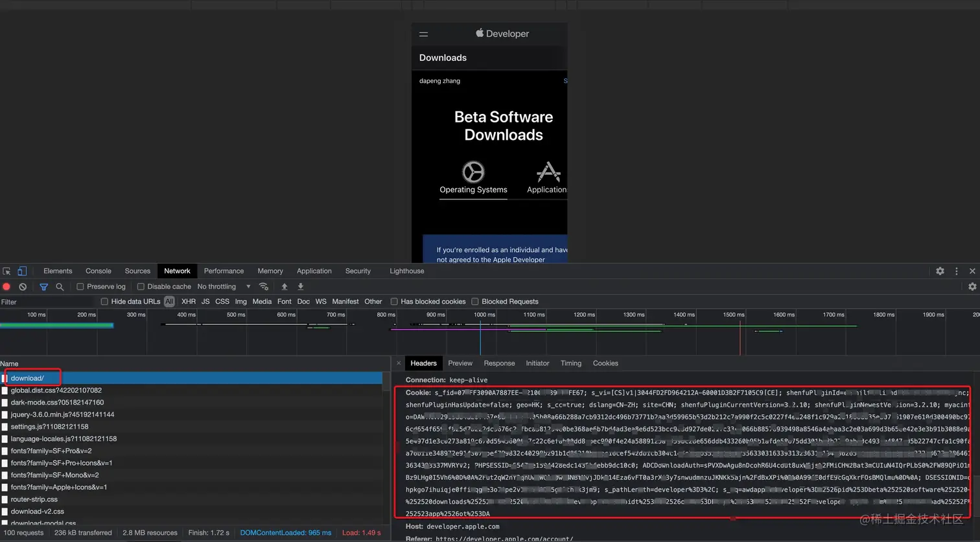
Task: Import HAR file upload arrow
Action: tap(284, 286)
